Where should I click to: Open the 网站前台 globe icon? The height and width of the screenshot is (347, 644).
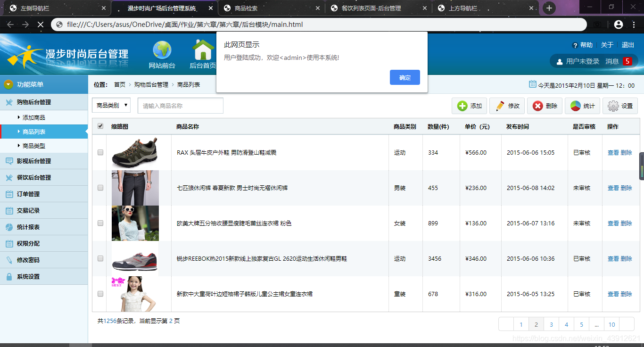[162, 50]
